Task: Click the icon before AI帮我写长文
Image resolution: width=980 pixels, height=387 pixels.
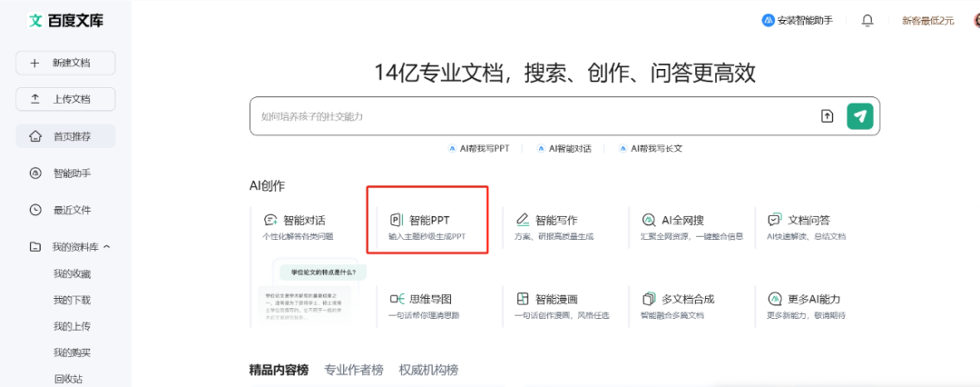Action: pyautogui.click(x=622, y=148)
